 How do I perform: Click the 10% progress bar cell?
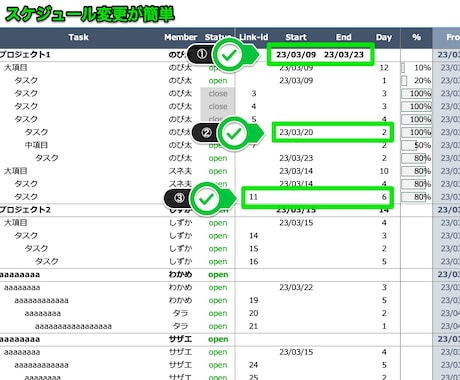(416, 68)
